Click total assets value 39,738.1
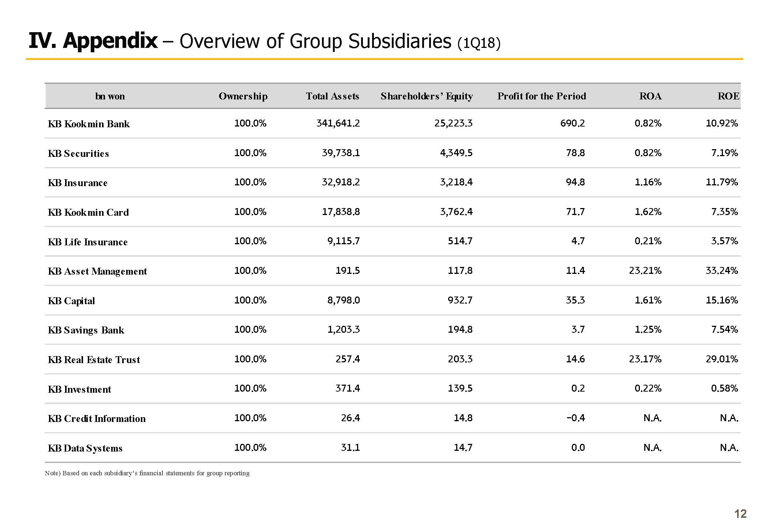 (x=341, y=153)
